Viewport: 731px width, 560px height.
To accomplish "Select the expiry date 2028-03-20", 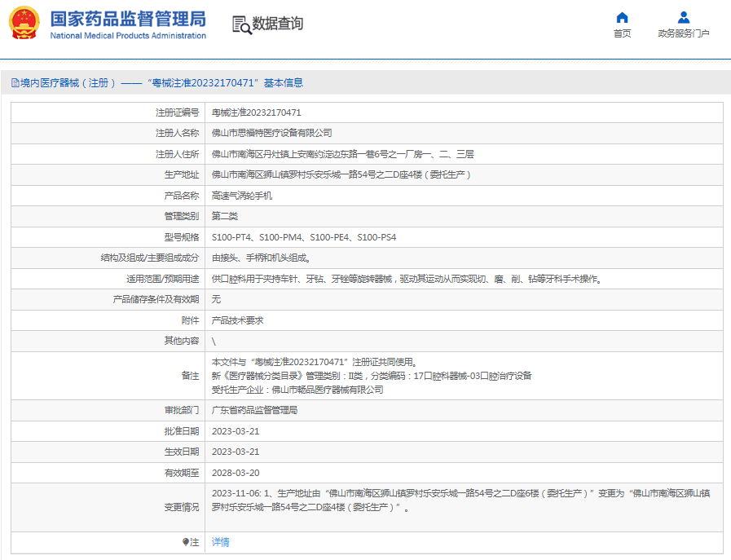I will (236, 473).
